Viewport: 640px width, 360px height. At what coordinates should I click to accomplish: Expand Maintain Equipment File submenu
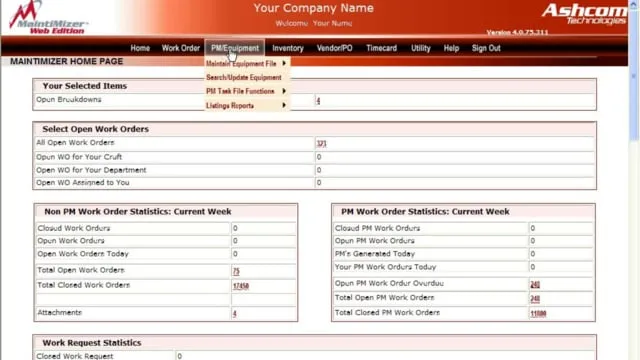click(x=247, y=64)
